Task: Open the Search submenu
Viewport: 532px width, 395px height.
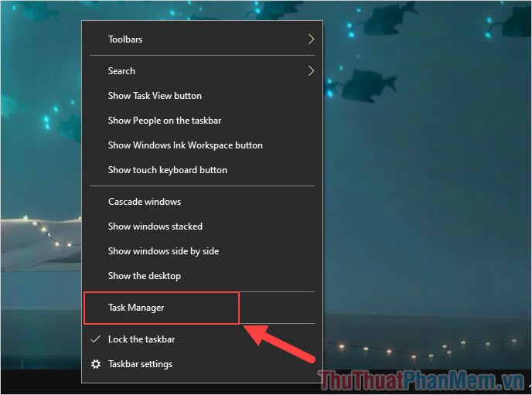Action: click(x=202, y=71)
